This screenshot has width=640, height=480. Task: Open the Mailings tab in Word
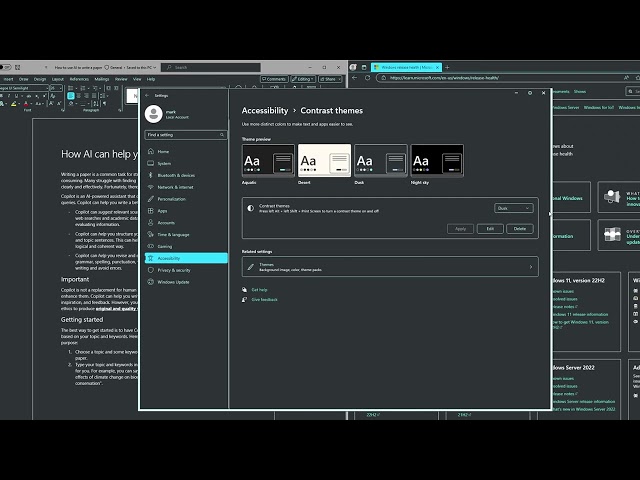point(102,79)
